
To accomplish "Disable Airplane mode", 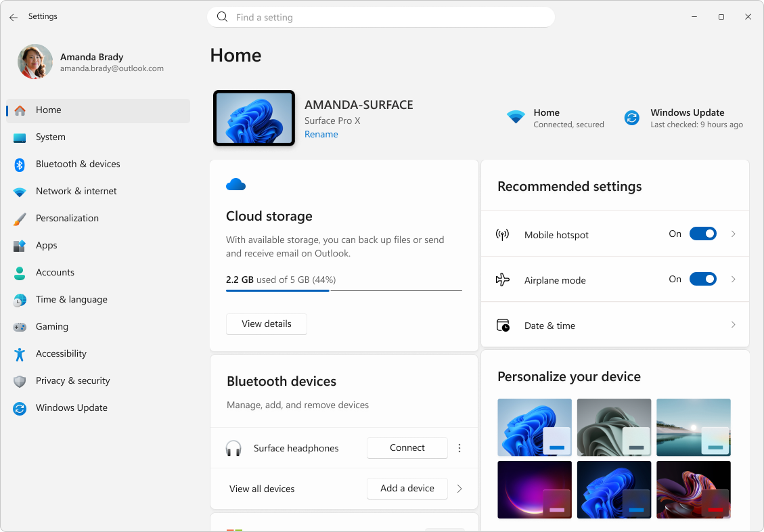I will [x=702, y=279].
